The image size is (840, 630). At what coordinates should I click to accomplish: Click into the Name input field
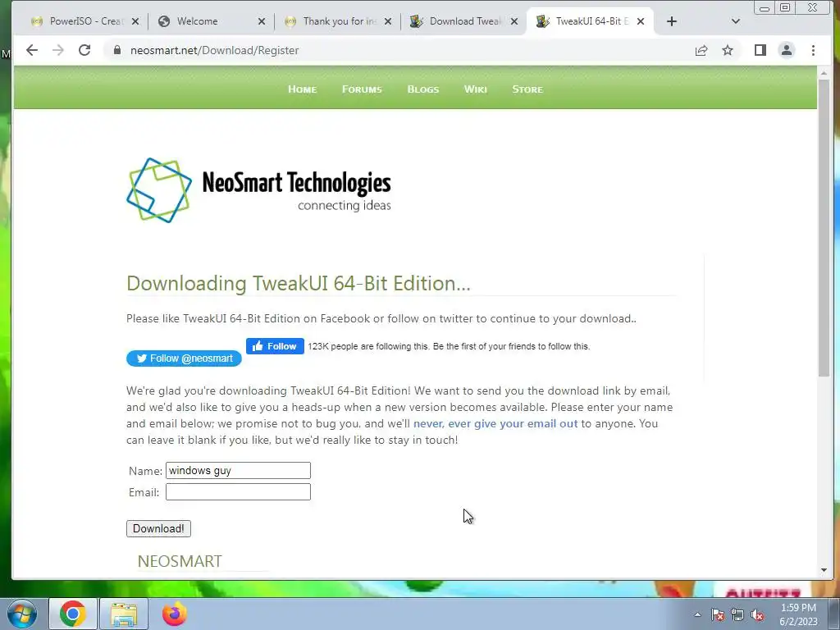(238, 470)
